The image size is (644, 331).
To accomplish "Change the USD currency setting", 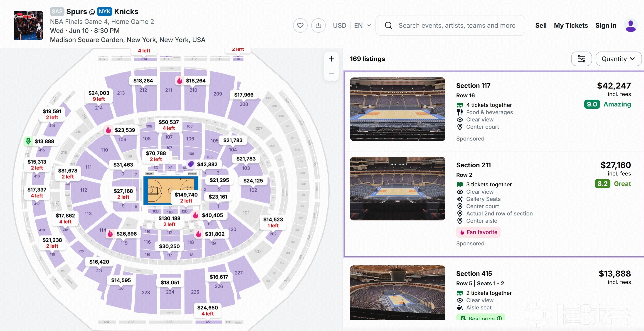I will [340, 25].
